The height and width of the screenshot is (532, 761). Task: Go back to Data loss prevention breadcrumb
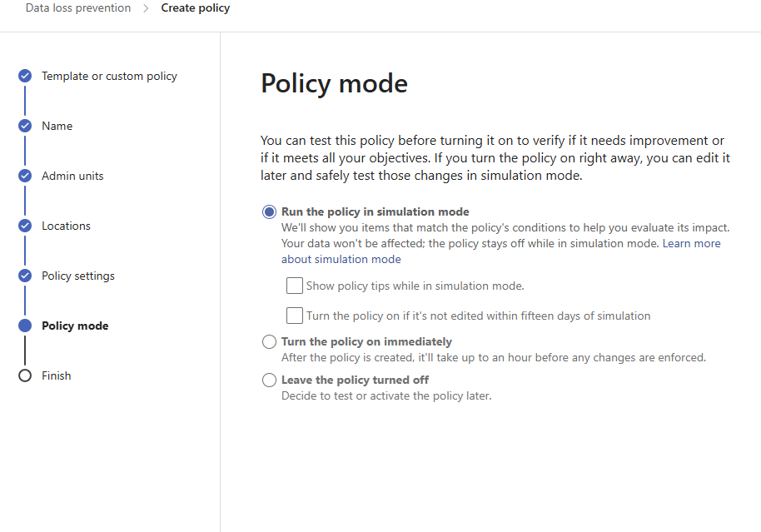[x=78, y=8]
